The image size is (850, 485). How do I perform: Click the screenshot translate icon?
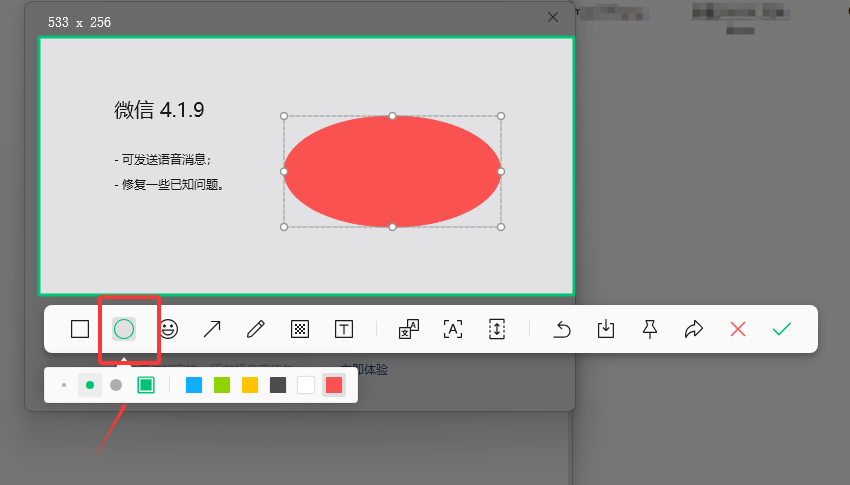click(x=409, y=329)
